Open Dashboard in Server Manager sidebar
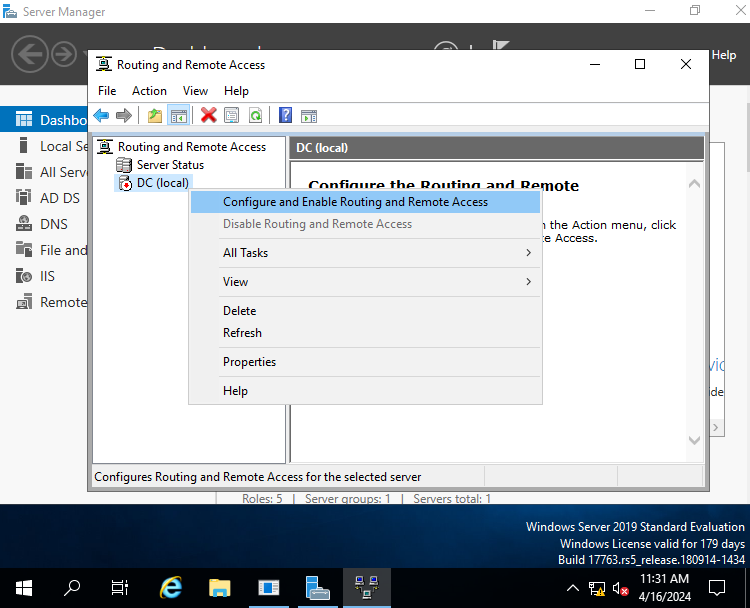 pyautogui.click(x=44, y=120)
